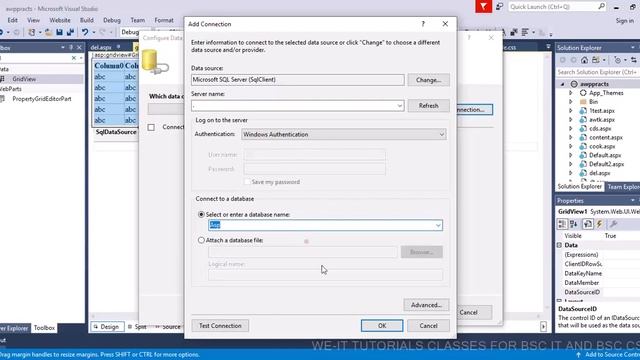Open the Undo history dropdown arrow
Screen dimensions: 640x360
coord(93,32)
